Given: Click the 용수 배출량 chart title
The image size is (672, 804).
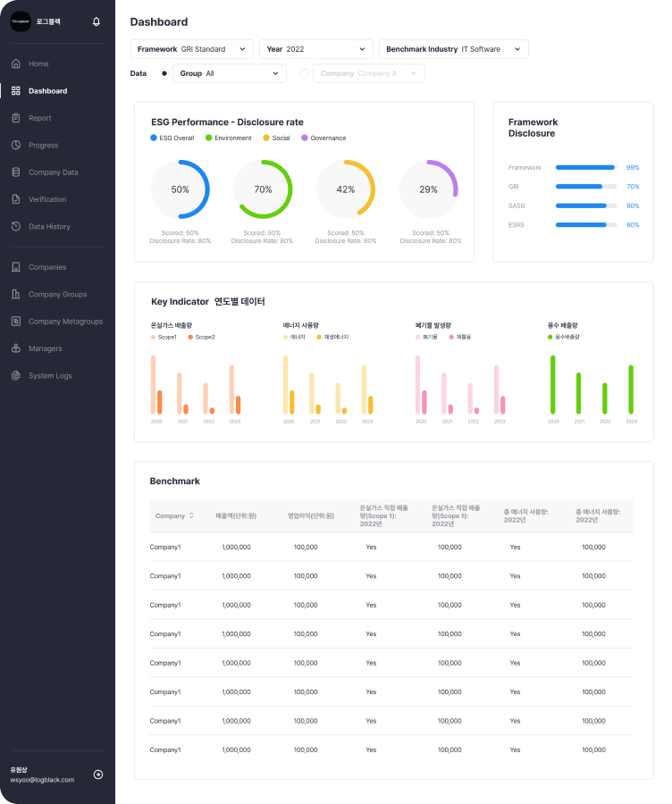Looking at the screenshot, I should (563, 325).
